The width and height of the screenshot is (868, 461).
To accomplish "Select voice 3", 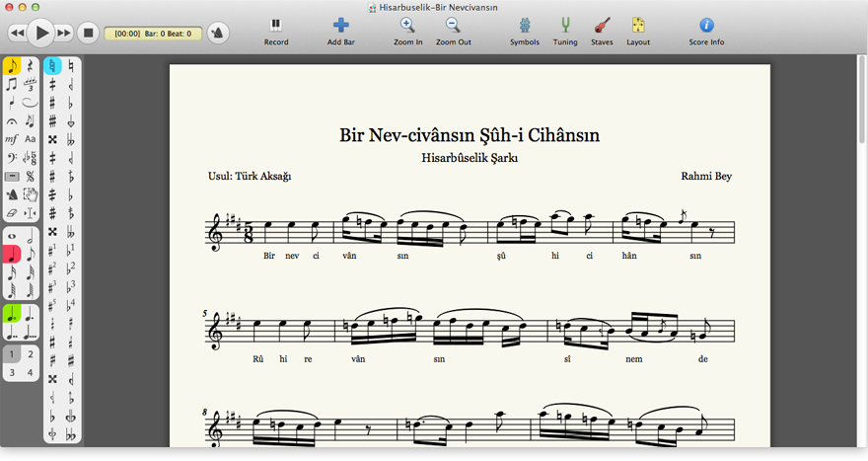I will coord(12,372).
